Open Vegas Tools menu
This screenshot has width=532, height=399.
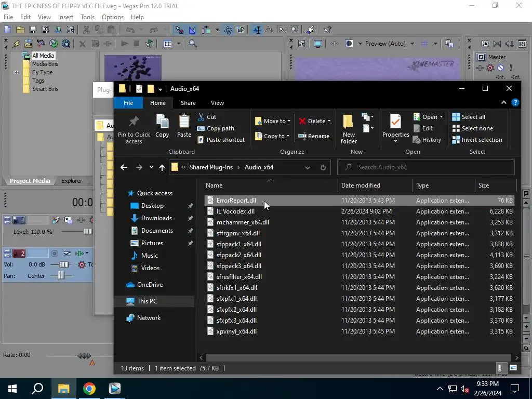pos(87,17)
